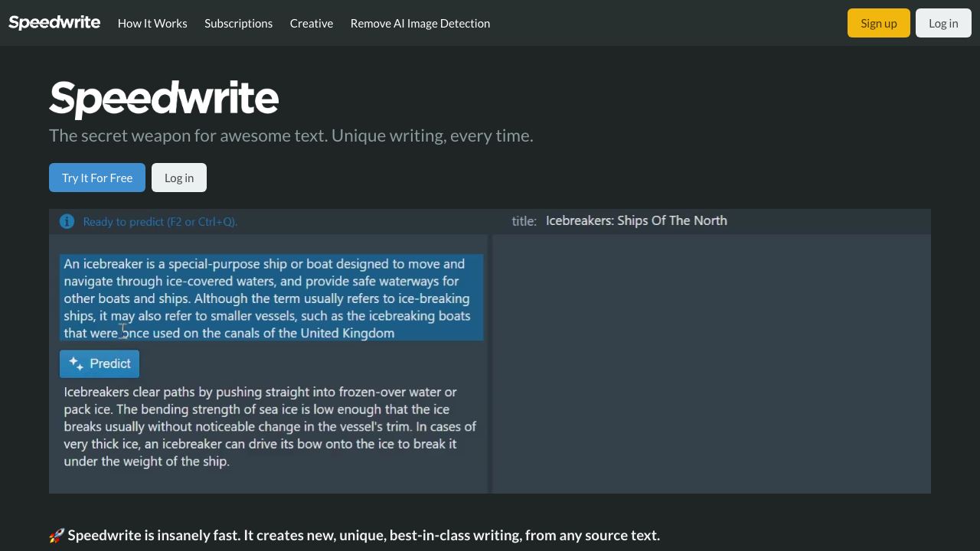Click the sparkle icon on Predict button

76,364
